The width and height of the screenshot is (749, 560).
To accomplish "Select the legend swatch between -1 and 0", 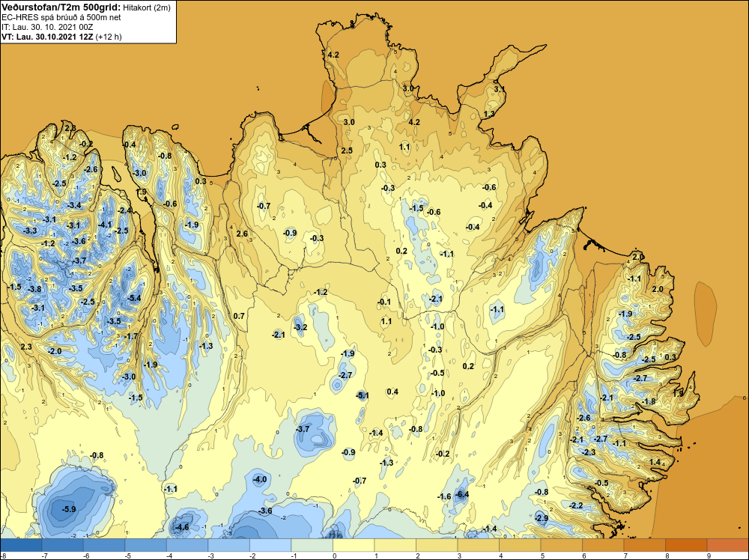I will point(312,545).
